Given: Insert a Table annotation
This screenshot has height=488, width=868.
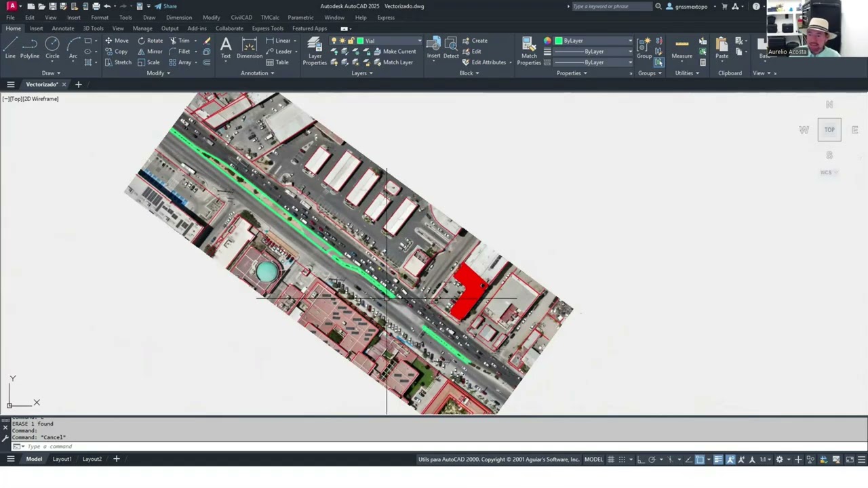Looking at the screenshot, I should (x=277, y=62).
